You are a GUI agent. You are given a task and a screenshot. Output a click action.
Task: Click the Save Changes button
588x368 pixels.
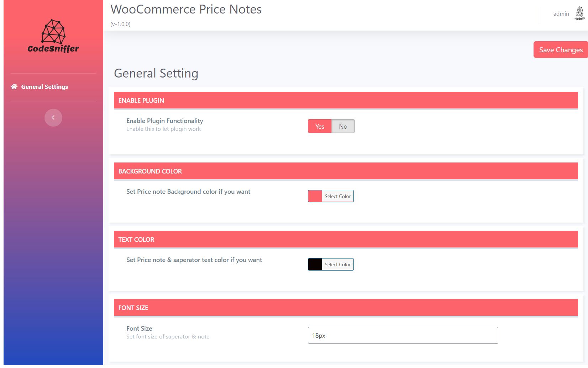pyautogui.click(x=561, y=50)
